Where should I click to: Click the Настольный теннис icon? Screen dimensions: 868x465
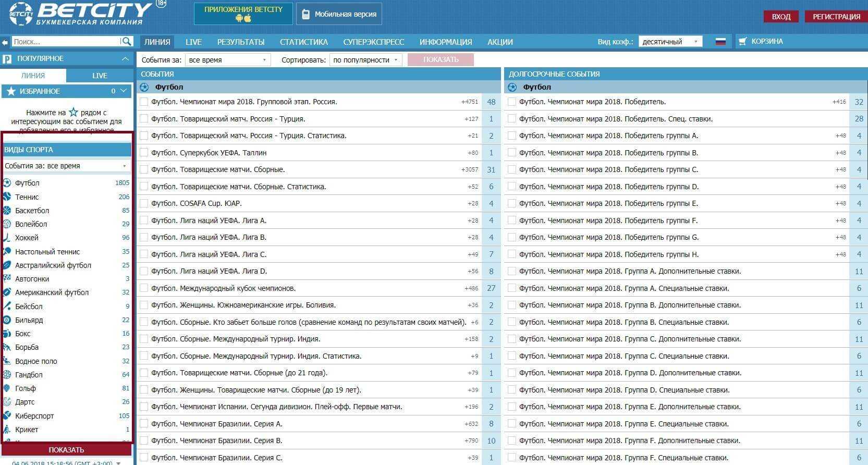coord(7,251)
